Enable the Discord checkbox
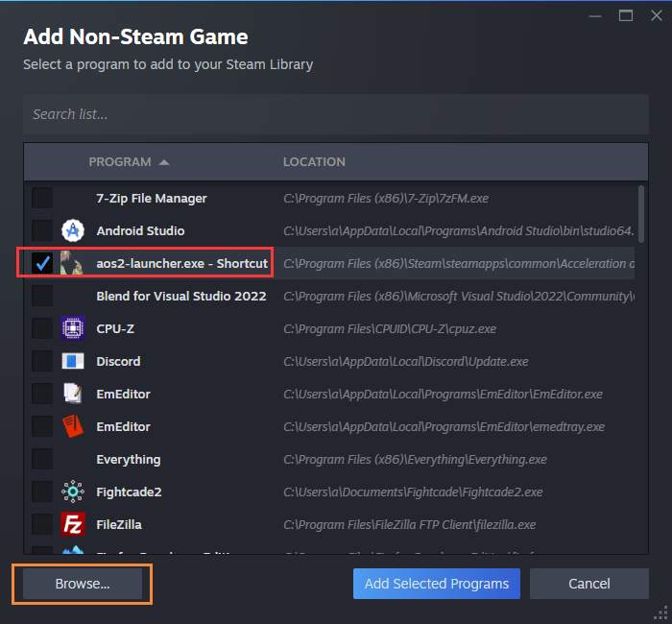The width and height of the screenshot is (672, 624). pos(42,361)
